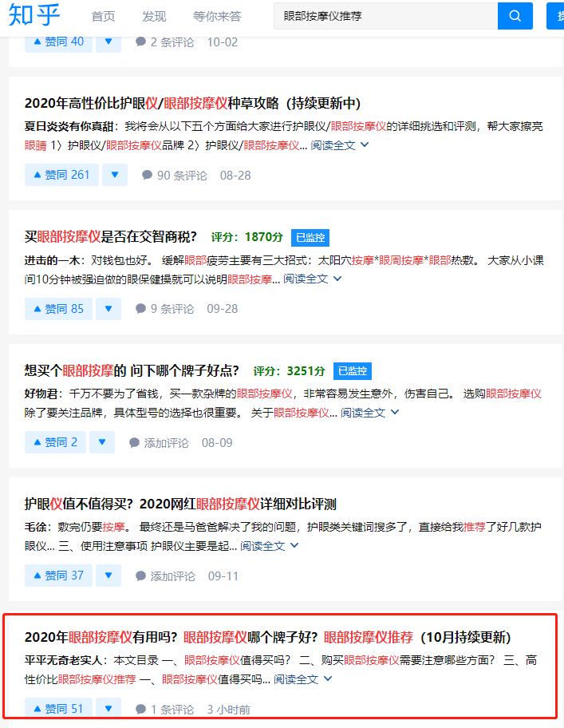Downvote arrow next to 赞同 37
Viewport: 564px width, 728px height.
tap(108, 576)
